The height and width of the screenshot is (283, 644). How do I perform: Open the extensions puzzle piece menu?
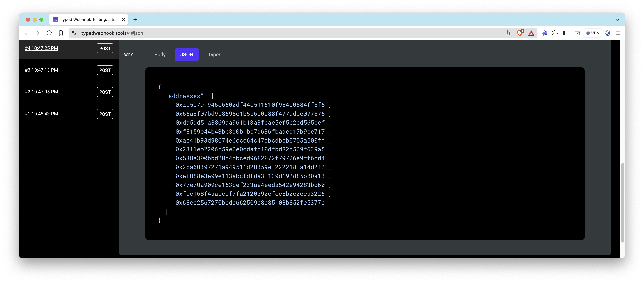555,33
